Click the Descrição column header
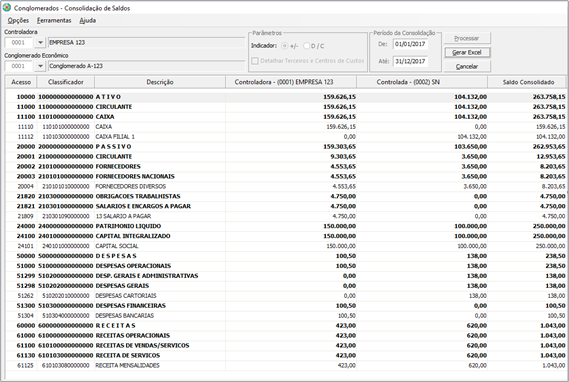Viewport: 569px width, 382px height. click(x=160, y=82)
